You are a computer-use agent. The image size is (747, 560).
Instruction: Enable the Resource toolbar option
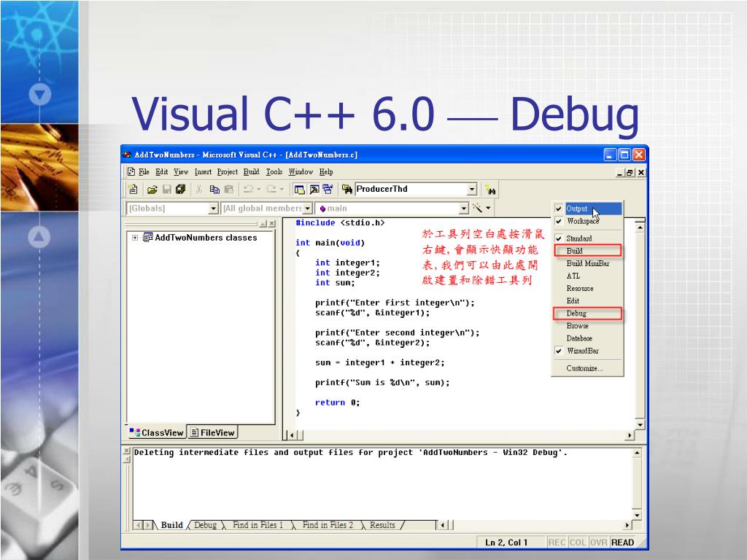587,288
